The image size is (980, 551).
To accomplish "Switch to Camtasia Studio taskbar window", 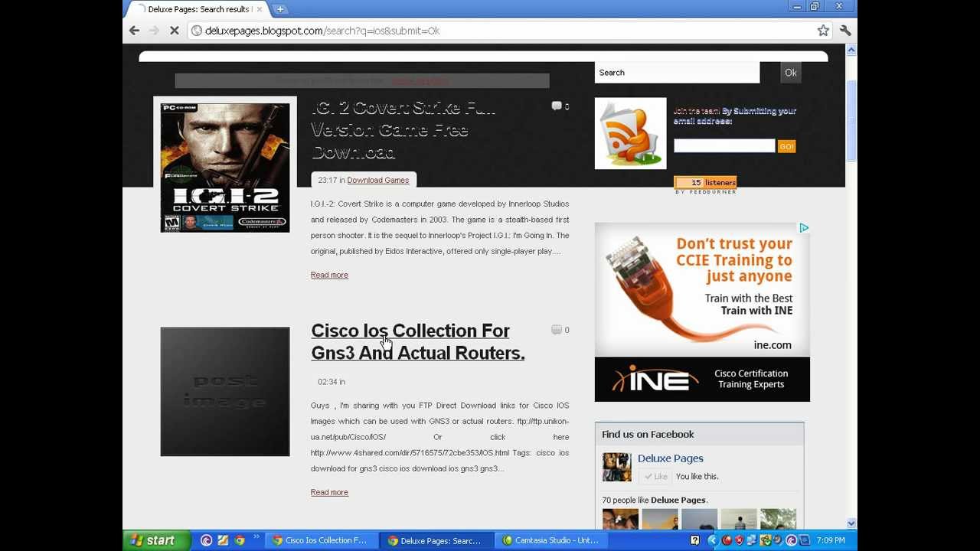I will click(x=550, y=540).
